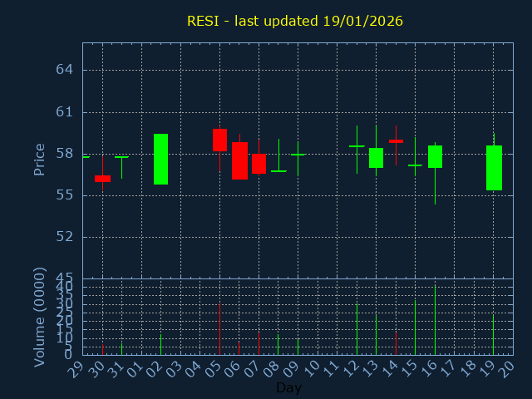
Task: Select the green candlestick on day 13
Action: coord(376,158)
